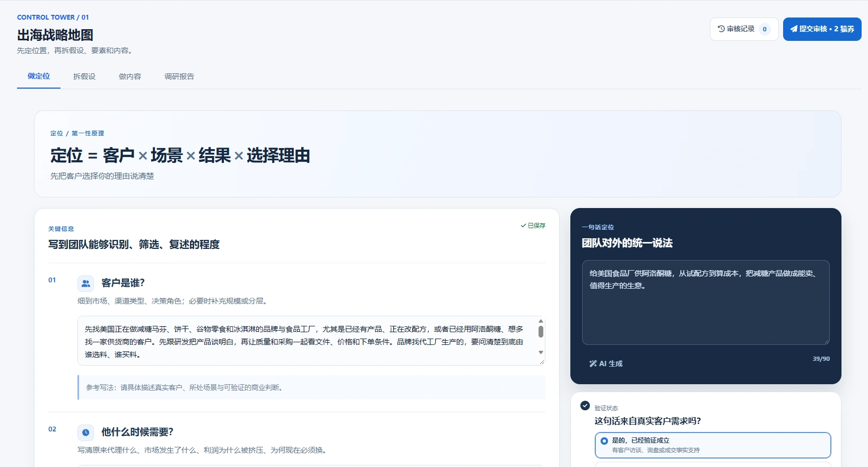Click the dark checkmark icon beside 验证状态

pos(585,405)
